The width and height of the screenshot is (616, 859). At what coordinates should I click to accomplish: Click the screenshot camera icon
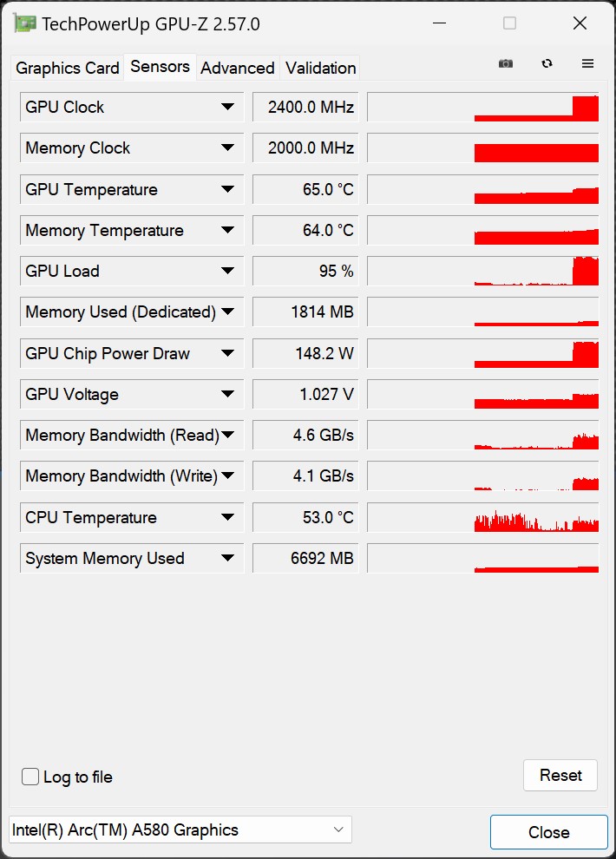click(x=506, y=63)
